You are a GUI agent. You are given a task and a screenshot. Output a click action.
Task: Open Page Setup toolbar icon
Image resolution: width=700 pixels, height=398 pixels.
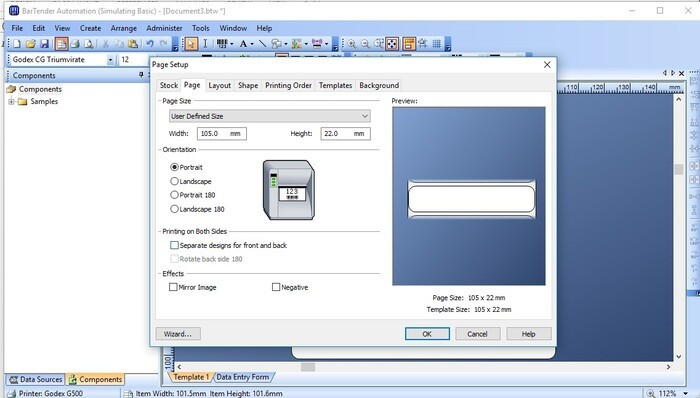coord(62,44)
